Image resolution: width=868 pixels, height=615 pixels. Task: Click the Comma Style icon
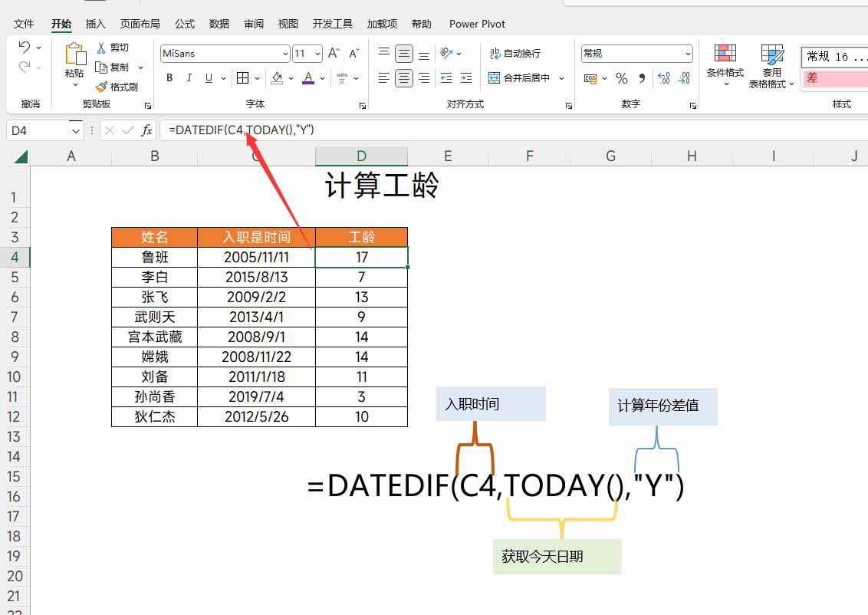pyautogui.click(x=641, y=78)
